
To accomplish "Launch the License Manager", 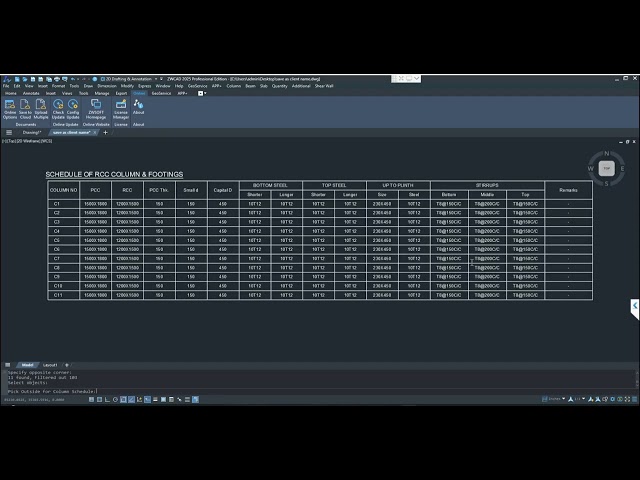I will pyautogui.click(x=121, y=109).
